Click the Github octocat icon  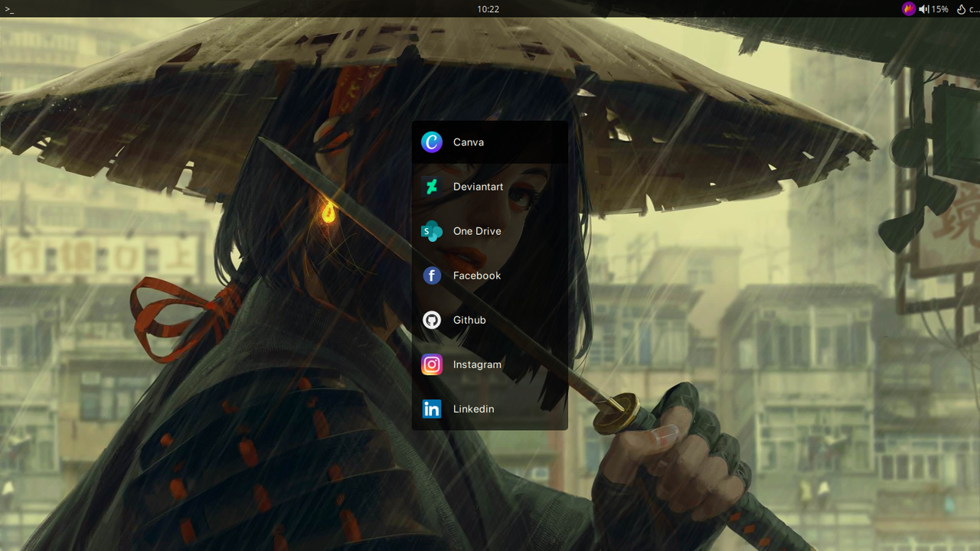tap(432, 320)
